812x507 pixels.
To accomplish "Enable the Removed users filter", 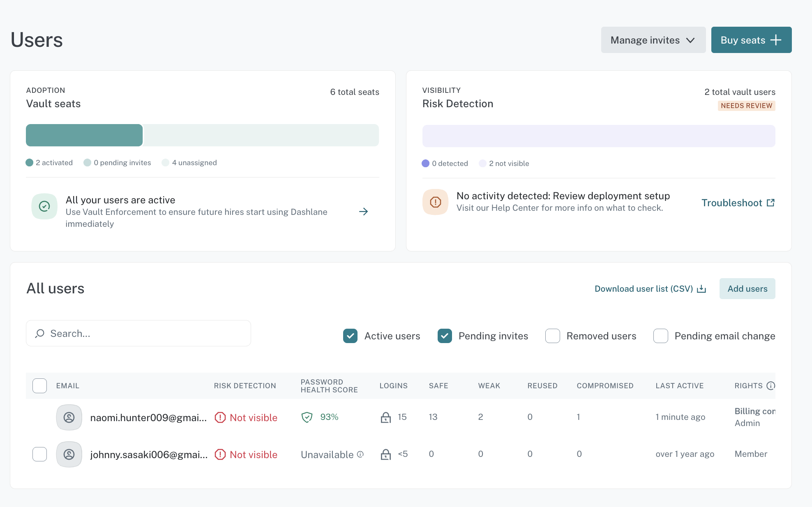I will point(552,336).
